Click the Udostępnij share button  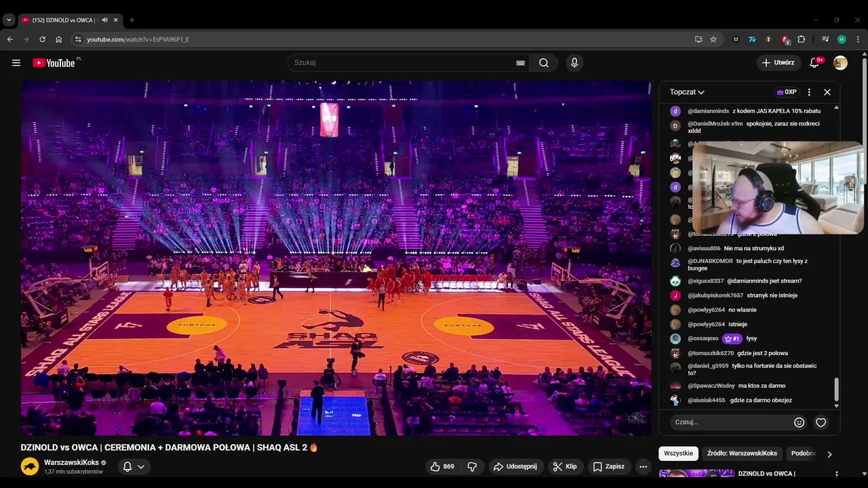pyautogui.click(x=515, y=466)
